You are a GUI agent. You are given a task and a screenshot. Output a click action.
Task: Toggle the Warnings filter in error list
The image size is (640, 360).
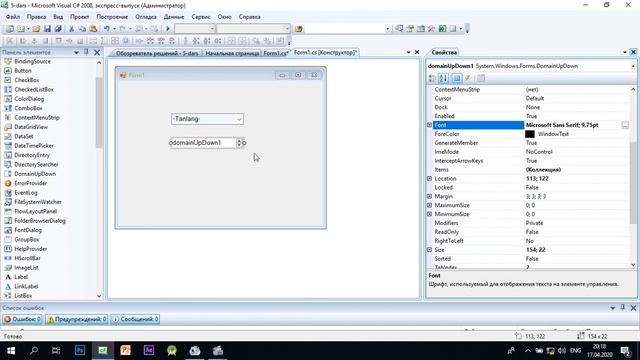coord(77,319)
